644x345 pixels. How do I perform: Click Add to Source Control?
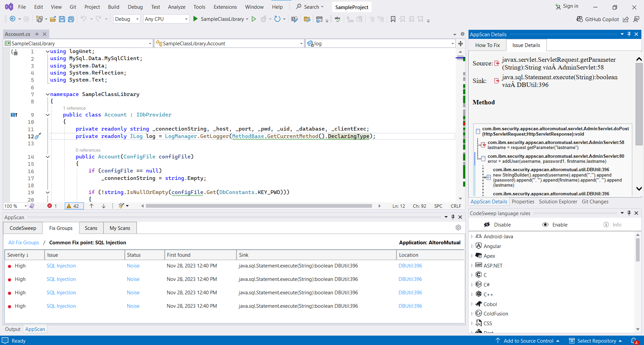tap(528, 341)
